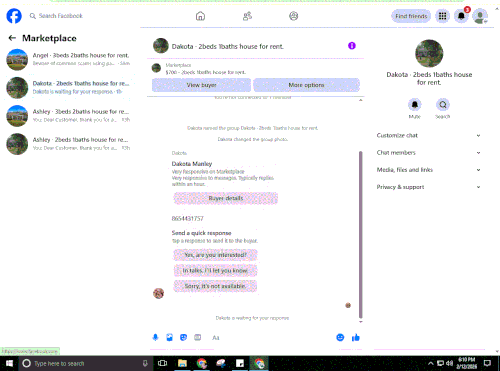Click the phone number 8654431757
Viewport: 500px width, 371px height.
(187, 219)
